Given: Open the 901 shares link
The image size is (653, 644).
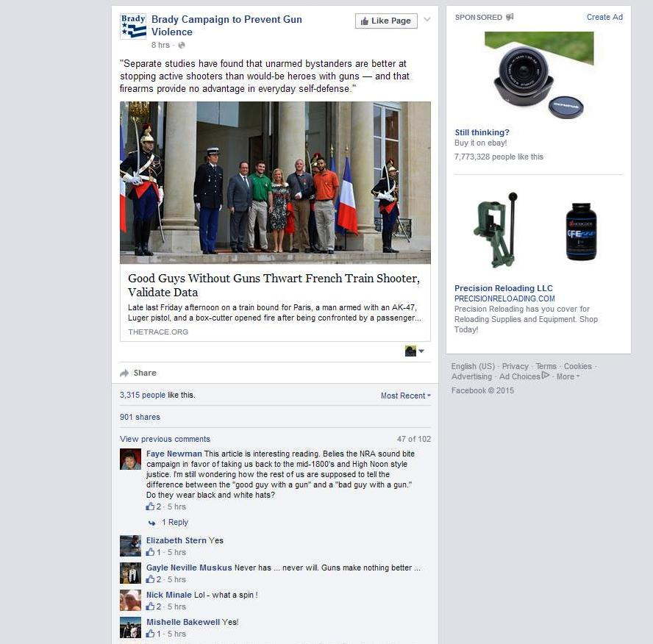Looking at the screenshot, I should pyautogui.click(x=140, y=417).
